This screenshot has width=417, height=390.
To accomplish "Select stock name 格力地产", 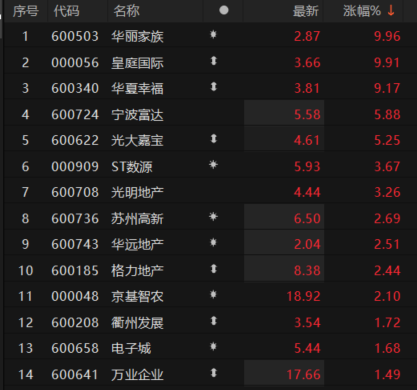I will coord(137,270).
